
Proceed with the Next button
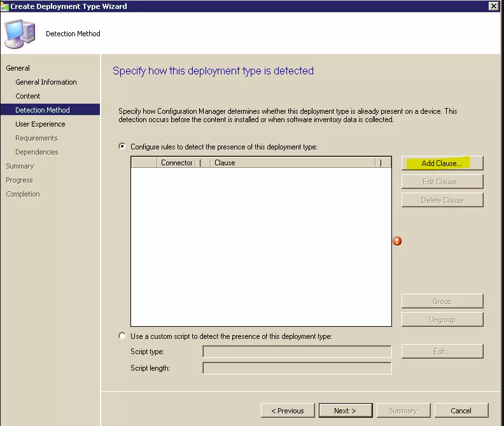point(346,411)
